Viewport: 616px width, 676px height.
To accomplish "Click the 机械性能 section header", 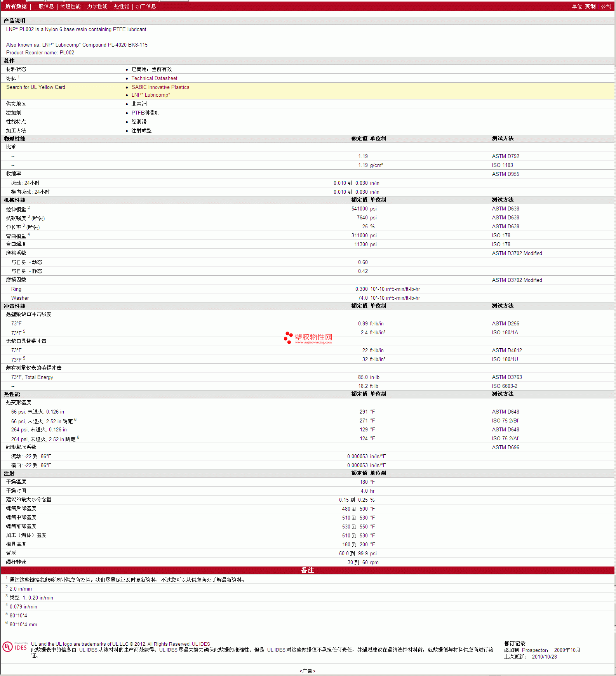I will [x=14, y=200].
